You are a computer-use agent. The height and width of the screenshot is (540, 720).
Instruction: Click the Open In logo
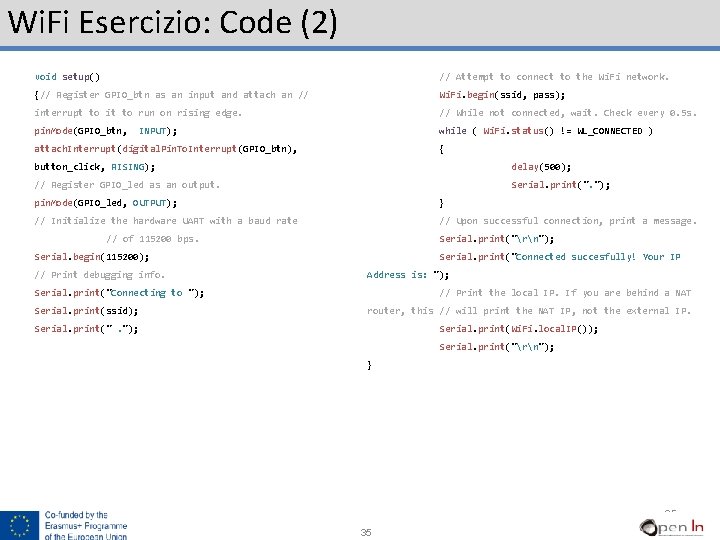pyautogui.click(x=671, y=527)
